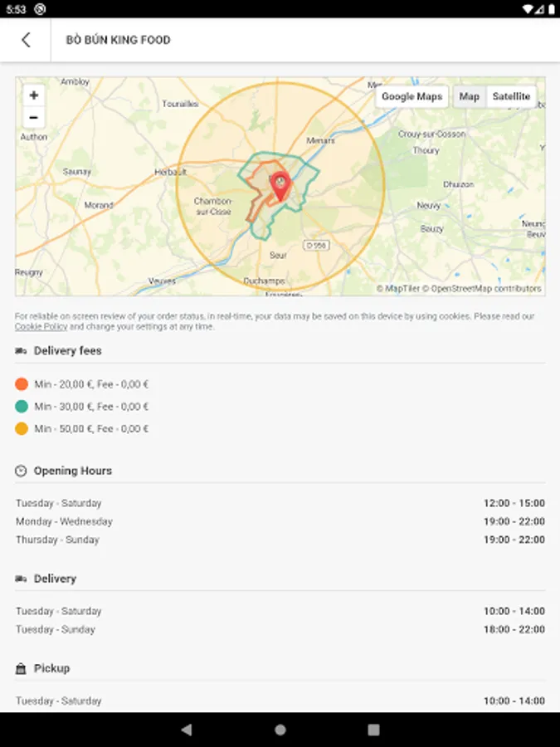Screen dimensions: 560x747
Task: Open the Cookie Policy link
Action: (x=41, y=327)
